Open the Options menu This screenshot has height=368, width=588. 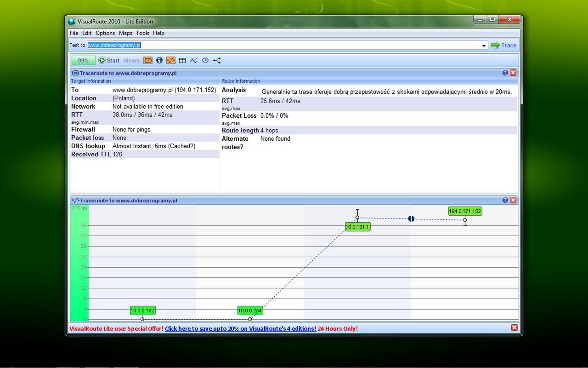click(105, 33)
